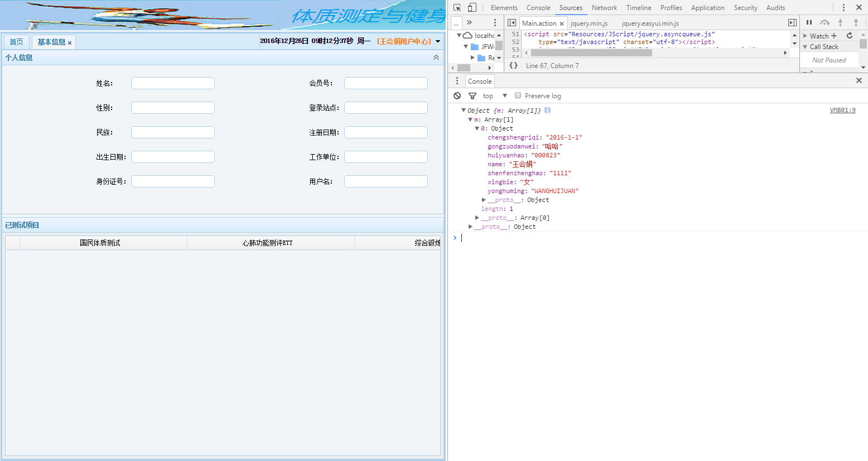
Task: Follow the VM801:9 source link
Action: 842,111
